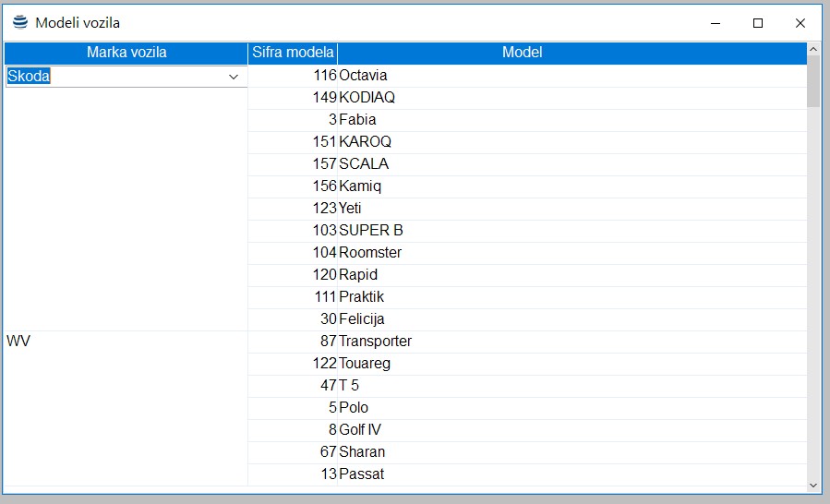Select the KODIAQ model cell
The image size is (830, 504).
(367, 98)
